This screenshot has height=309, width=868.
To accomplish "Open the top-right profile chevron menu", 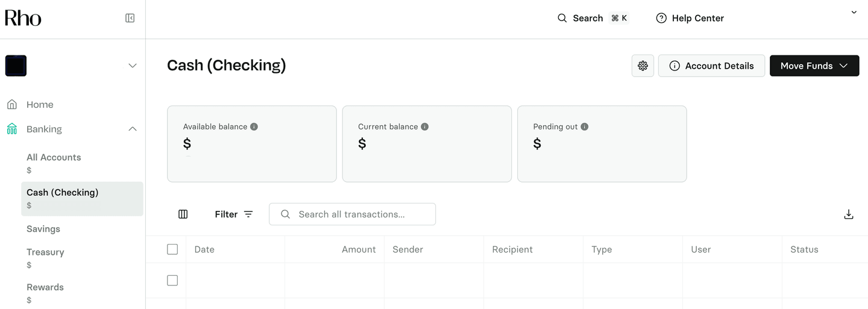I will (x=854, y=13).
